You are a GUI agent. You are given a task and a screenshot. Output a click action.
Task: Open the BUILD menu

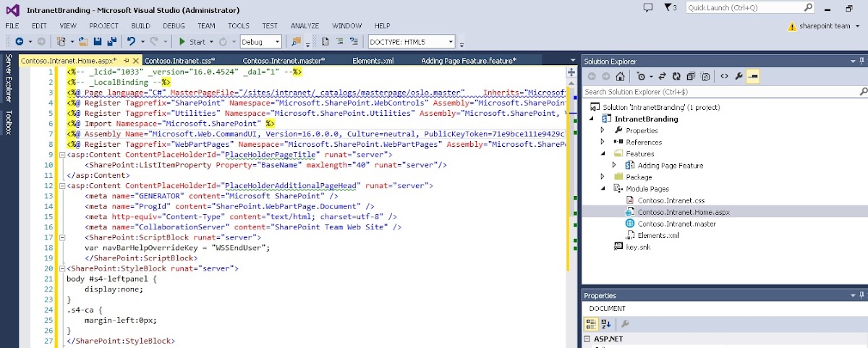click(x=140, y=26)
